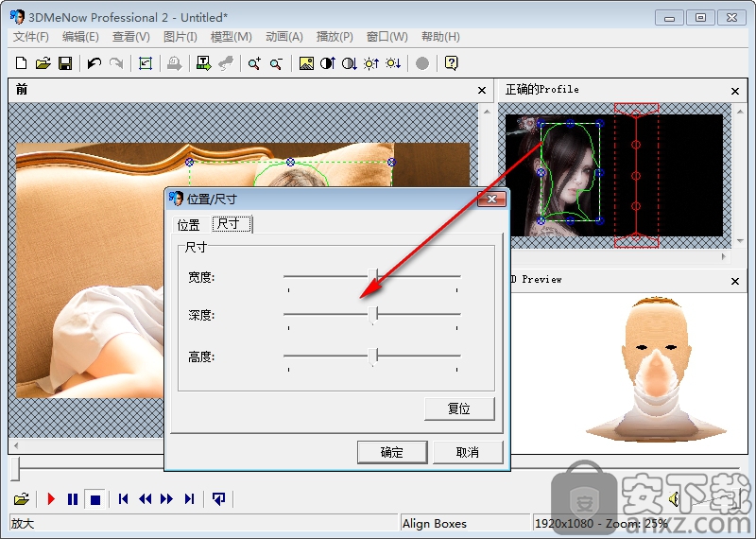Redo the undone action
The image size is (756, 539).
(116, 63)
